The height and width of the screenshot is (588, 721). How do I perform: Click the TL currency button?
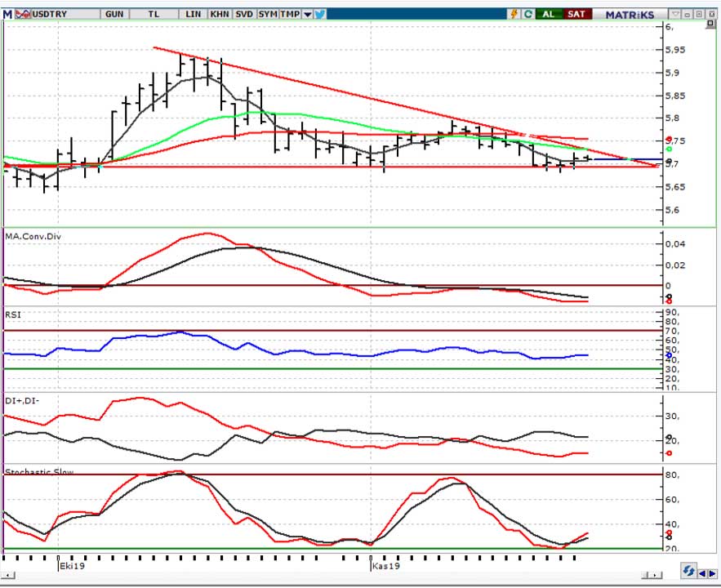point(154,14)
